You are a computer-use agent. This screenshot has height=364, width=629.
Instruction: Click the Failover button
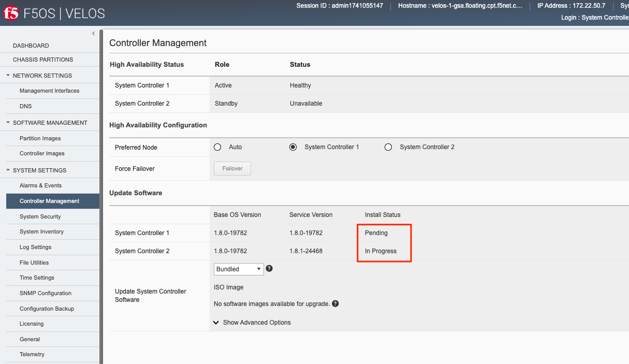point(232,168)
